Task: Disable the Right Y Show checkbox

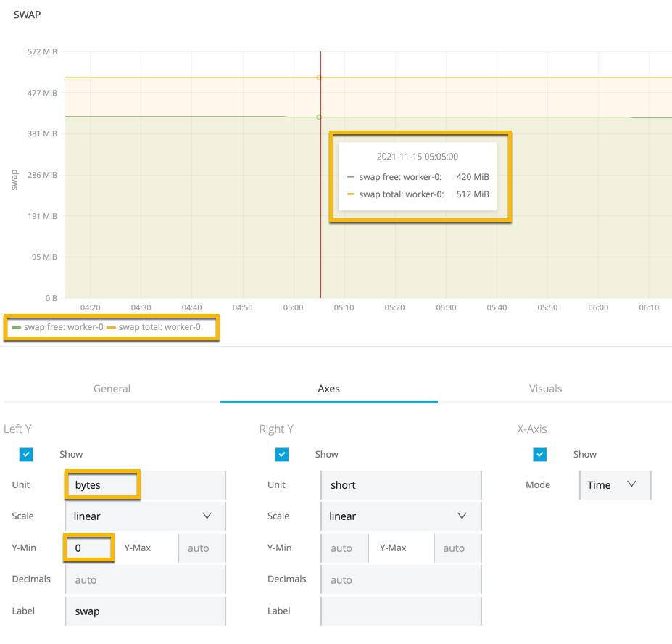Action: [282, 454]
